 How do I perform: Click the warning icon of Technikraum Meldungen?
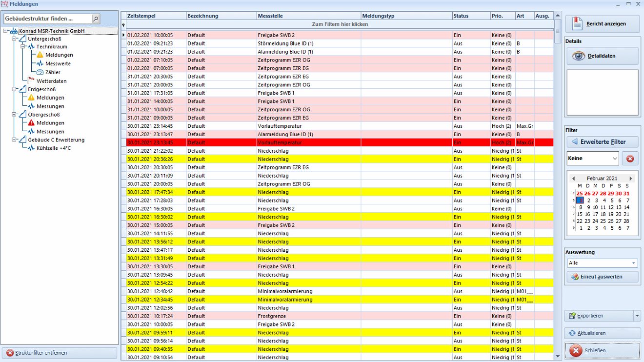pyautogui.click(x=40, y=55)
